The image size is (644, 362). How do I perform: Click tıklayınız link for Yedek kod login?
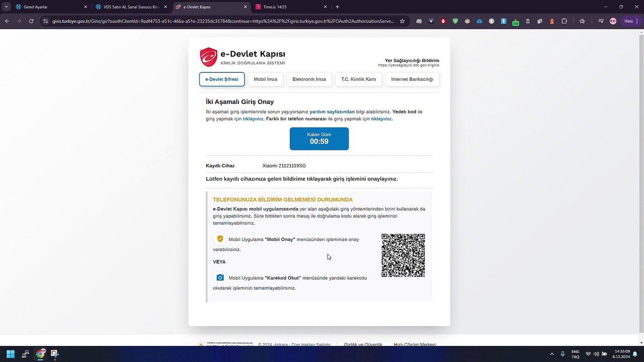tap(253, 119)
